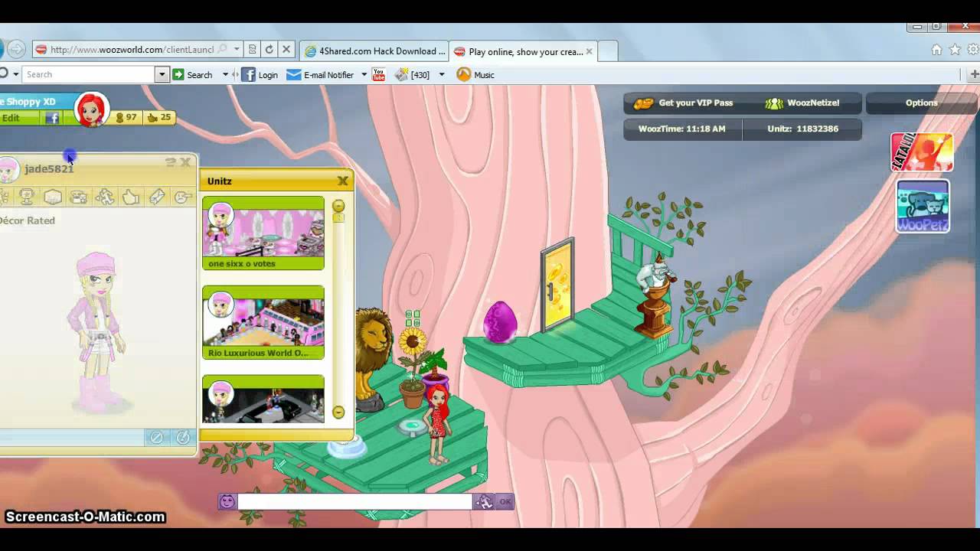This screenshot has height=551, width=980.
Task: Click the chat action icon beside OK
Action: coord(484,501)
